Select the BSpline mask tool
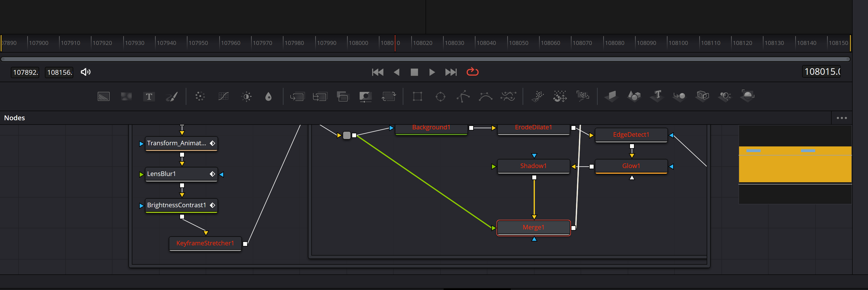This screenshot has height=290, width=868. coord(486,97)
